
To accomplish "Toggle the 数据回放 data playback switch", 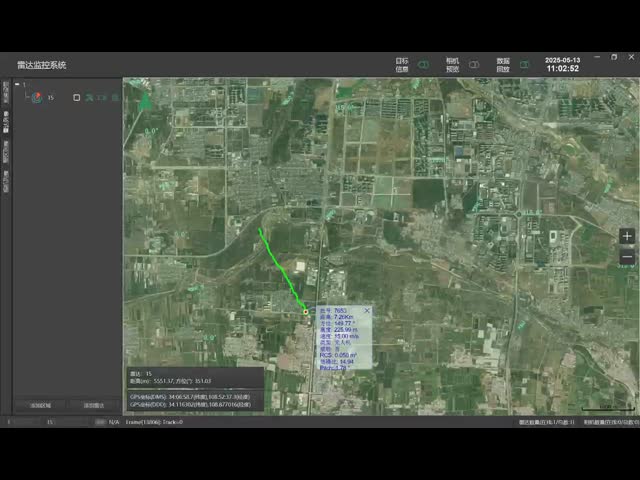I will 524,64.
